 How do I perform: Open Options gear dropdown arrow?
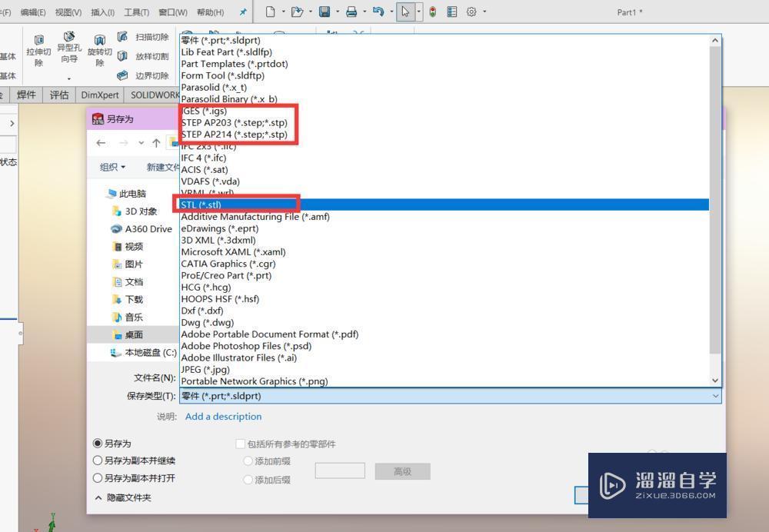(484, 12)
